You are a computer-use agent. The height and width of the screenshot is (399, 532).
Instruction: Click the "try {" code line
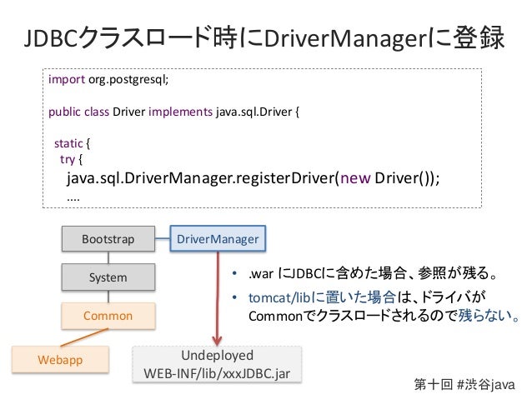click(71, 159)
